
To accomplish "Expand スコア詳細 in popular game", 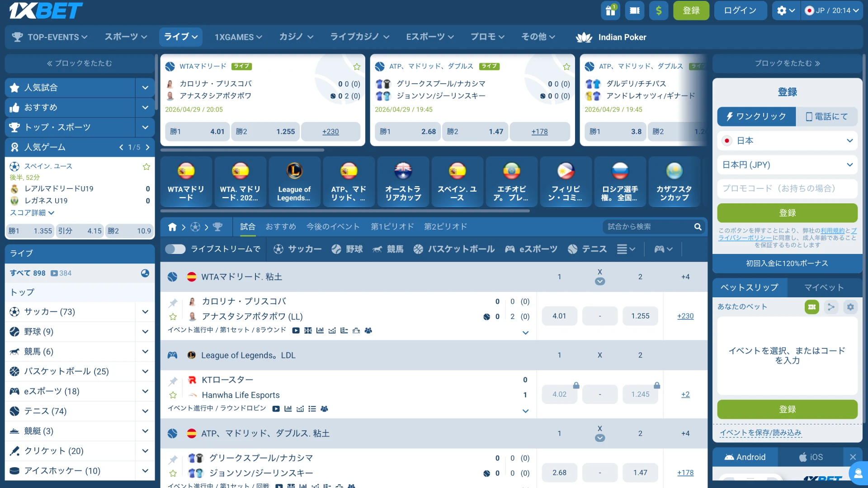I will click(32, 213).
